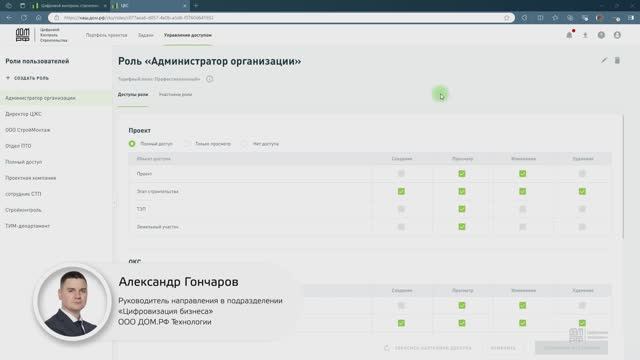The height and width of the screenshot is (360, 640).
Task: Click the upload arrow icon in header
Action: (x=585, y=36)
